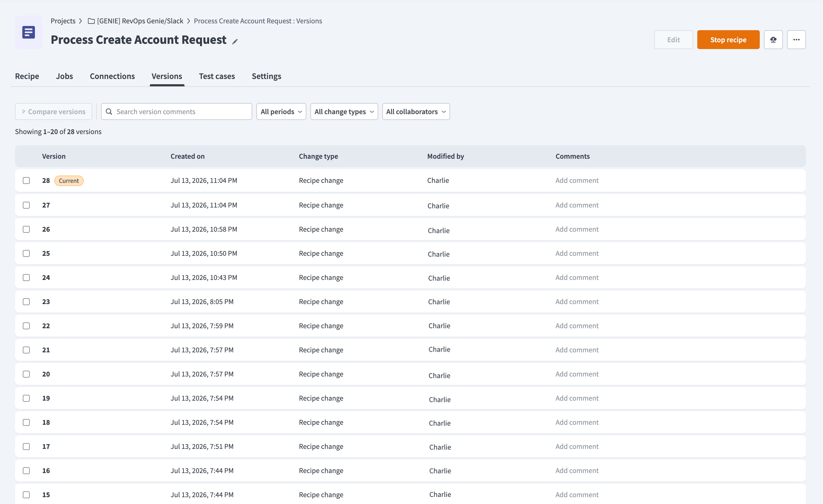Click the cloud upload icon button
The height and width of the screenshot is (504, 823).
click(x=773, y=40)
